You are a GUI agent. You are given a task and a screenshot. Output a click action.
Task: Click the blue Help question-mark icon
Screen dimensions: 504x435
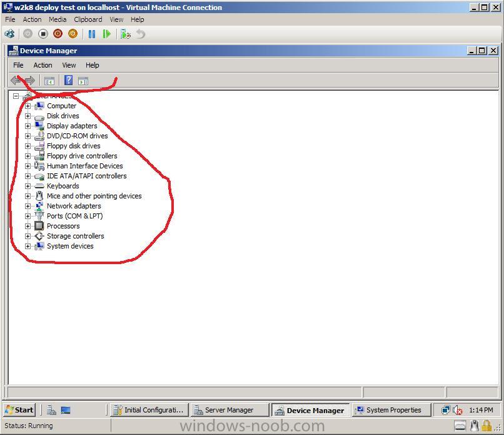coord(68,80)
